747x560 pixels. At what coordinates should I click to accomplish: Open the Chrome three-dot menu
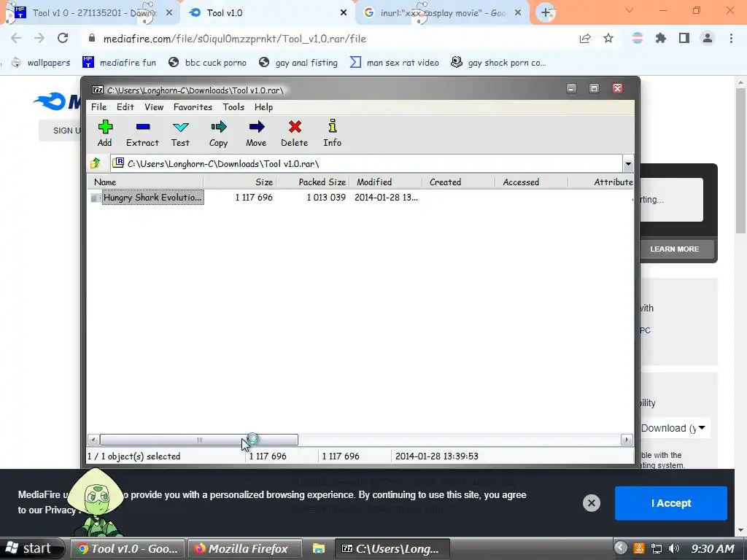click(x=731, y=39)
